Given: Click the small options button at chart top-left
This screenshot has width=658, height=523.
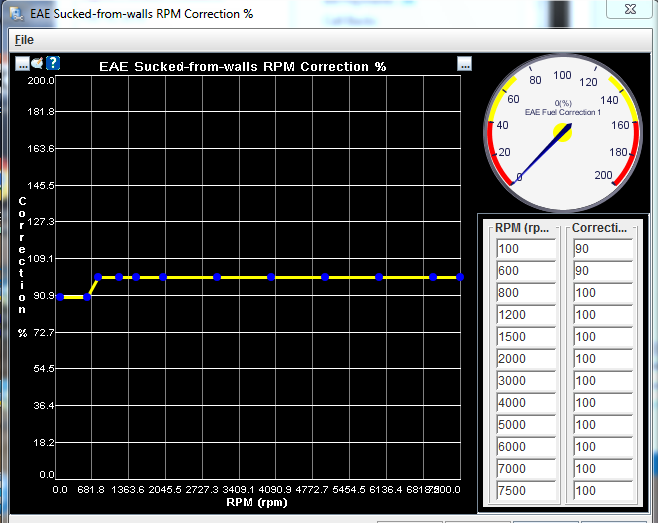Looking at the screenshot, I should point(23,63).
